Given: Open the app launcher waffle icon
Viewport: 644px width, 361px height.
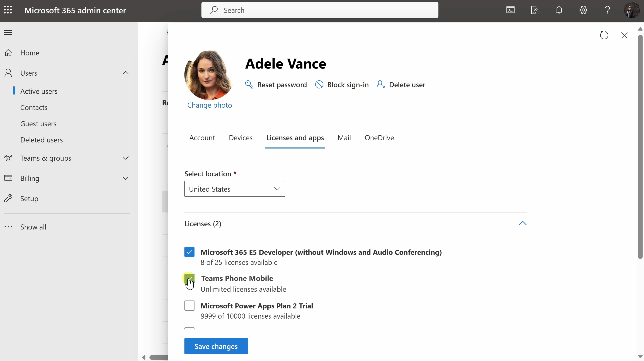Looking at the screenshot, I should [8, 10].
